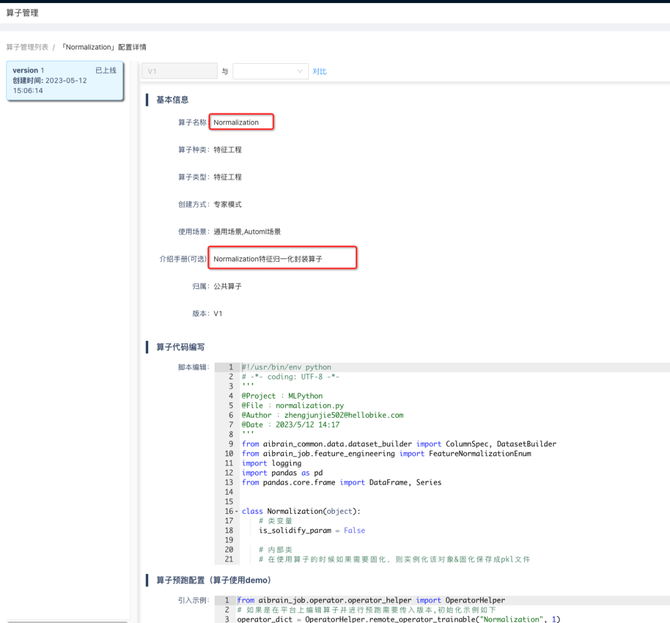Screen dimensions: 670x623
Task: Collapse the class Normalization code fold arrow
Action: (237, 511)
